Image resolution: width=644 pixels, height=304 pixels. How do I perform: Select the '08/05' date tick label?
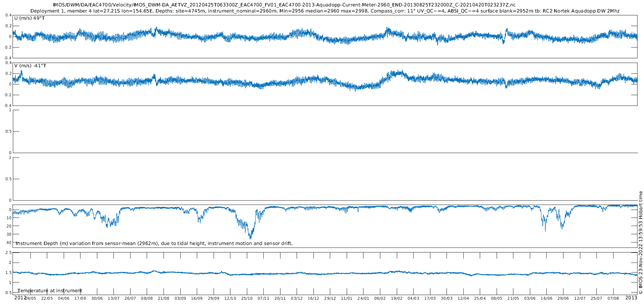point(497,298)
